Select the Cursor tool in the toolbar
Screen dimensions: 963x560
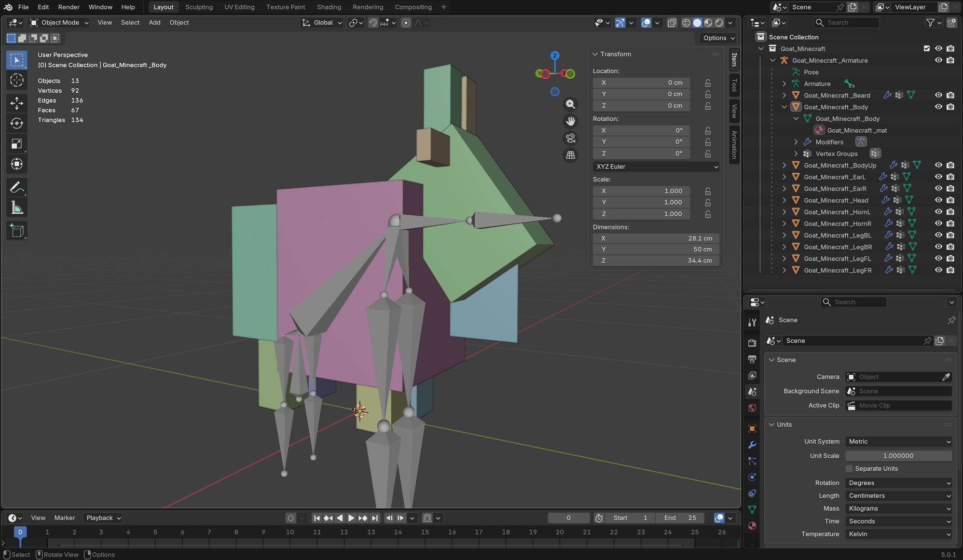click(x=17, y=80)
